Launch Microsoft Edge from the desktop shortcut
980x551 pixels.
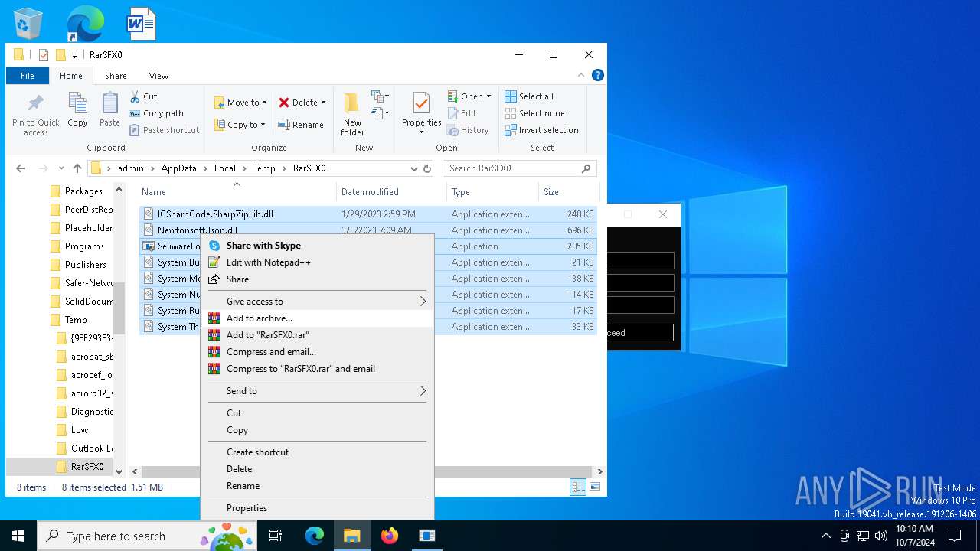tap(85, 23)
